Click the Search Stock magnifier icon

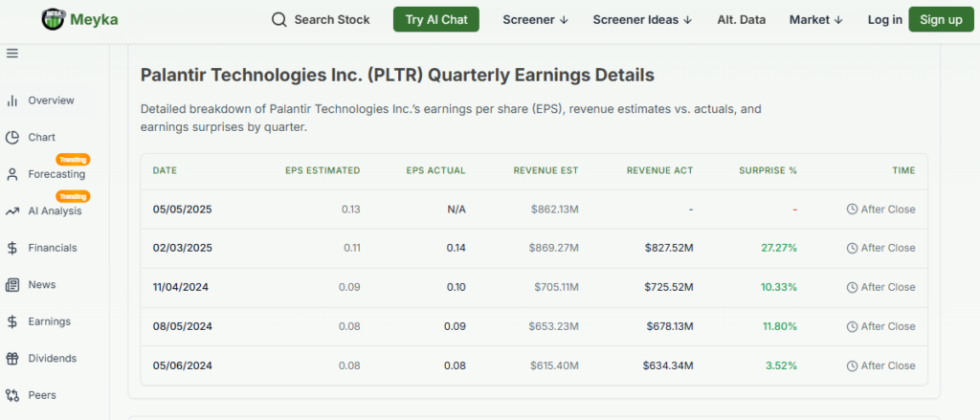278,20
